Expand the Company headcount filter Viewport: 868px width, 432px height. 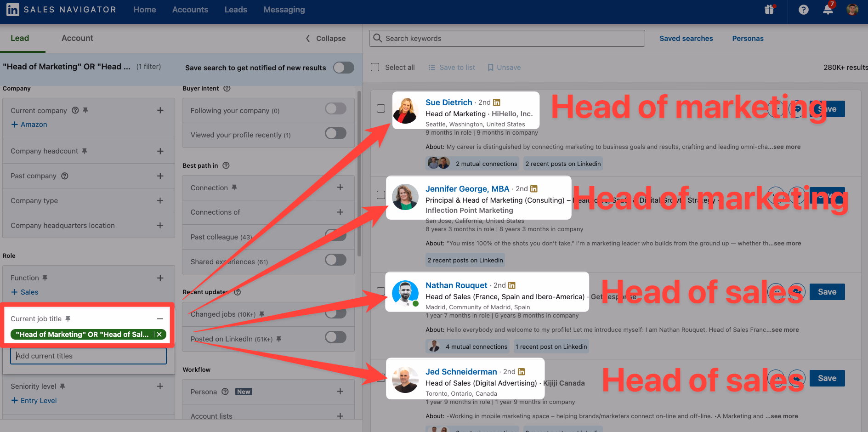[x=160, y=151]
